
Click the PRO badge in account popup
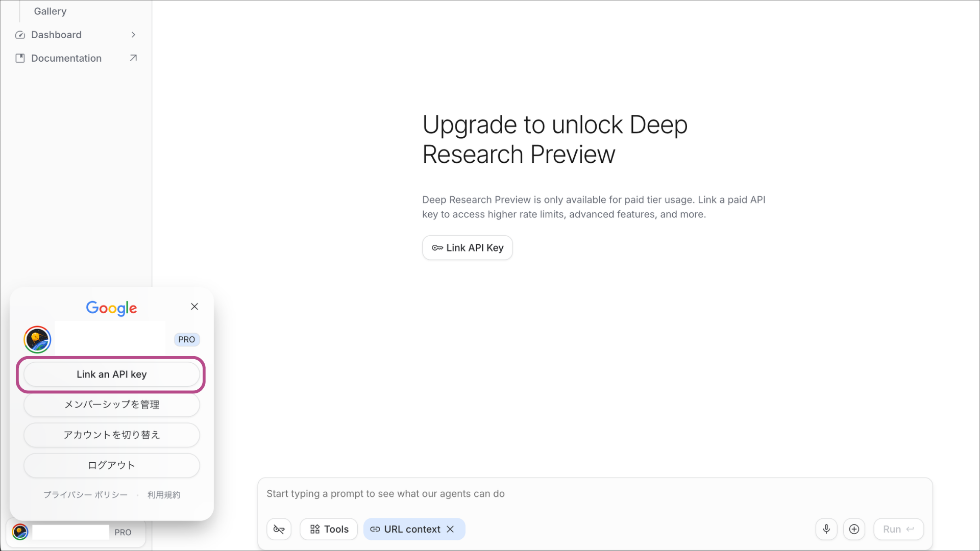click(x=187, y=340)
